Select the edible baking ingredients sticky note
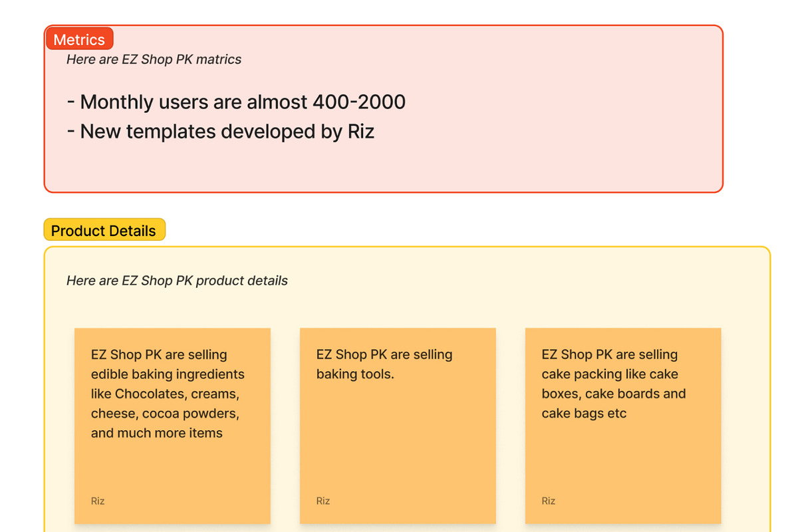The image size is (798, 532). click(x=172, y=426)
